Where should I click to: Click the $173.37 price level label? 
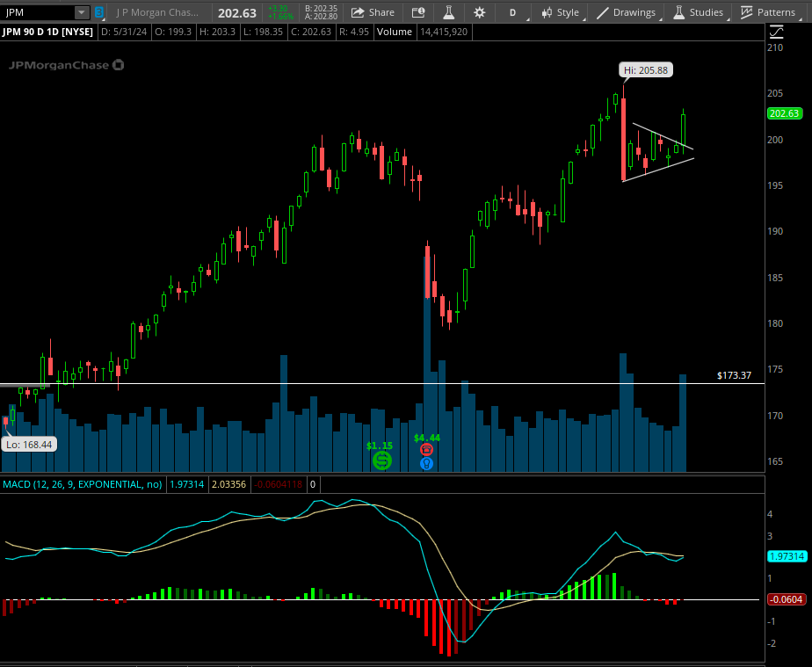coord(734,375)
